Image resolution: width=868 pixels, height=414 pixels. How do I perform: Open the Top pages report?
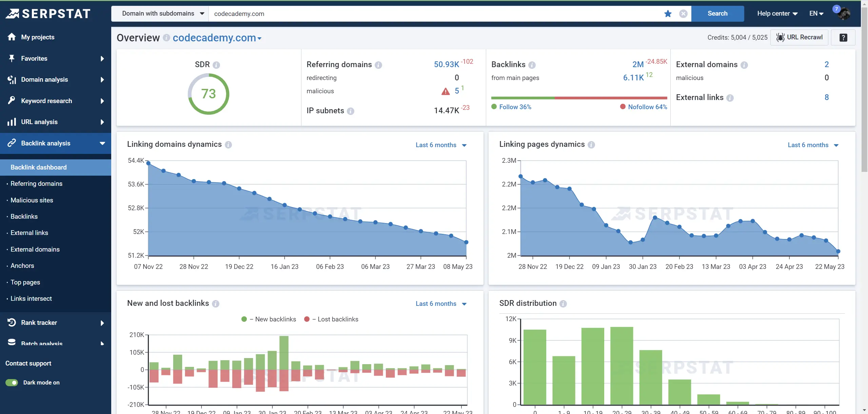click(26, 282)
